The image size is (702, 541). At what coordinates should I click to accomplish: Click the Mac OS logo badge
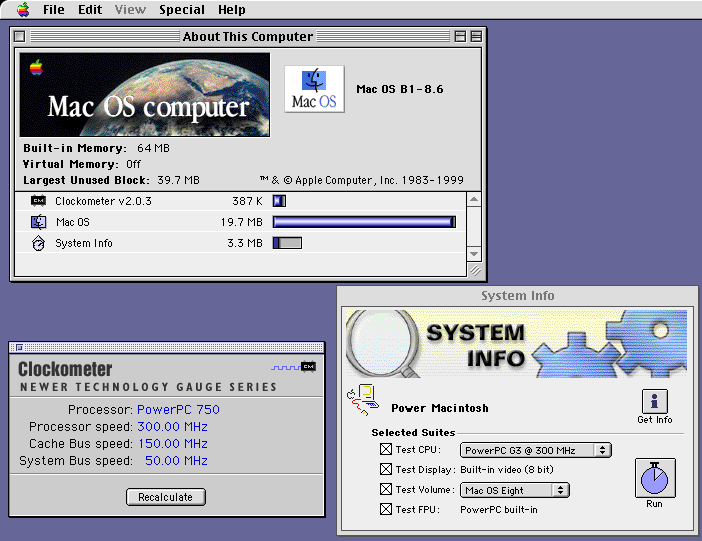click(314, 89)
